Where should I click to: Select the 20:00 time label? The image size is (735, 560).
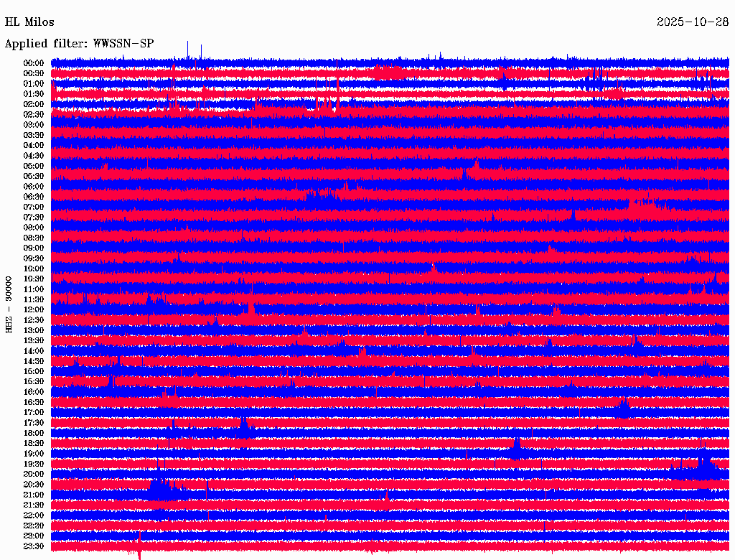(x=34, y=475)
